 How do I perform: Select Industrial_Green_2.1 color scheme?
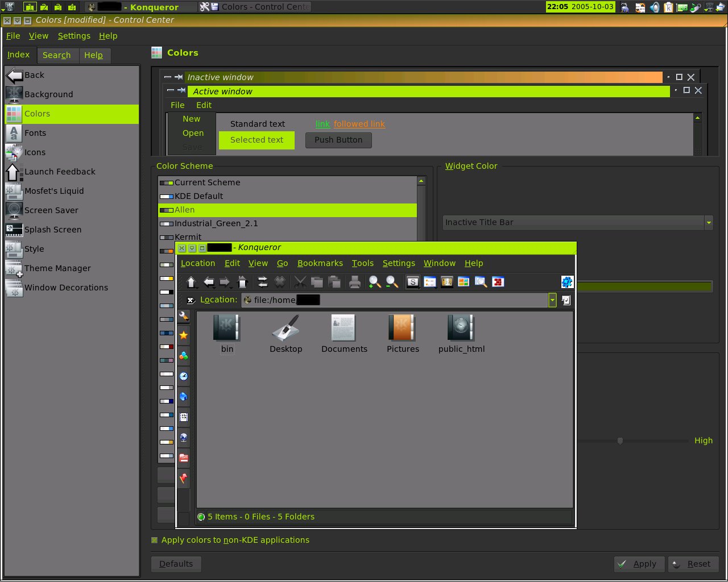tap(287, 223)
